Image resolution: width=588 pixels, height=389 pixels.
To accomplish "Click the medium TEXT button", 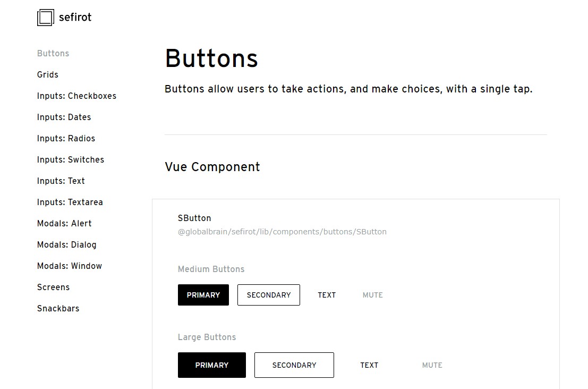I will [327, 295].
